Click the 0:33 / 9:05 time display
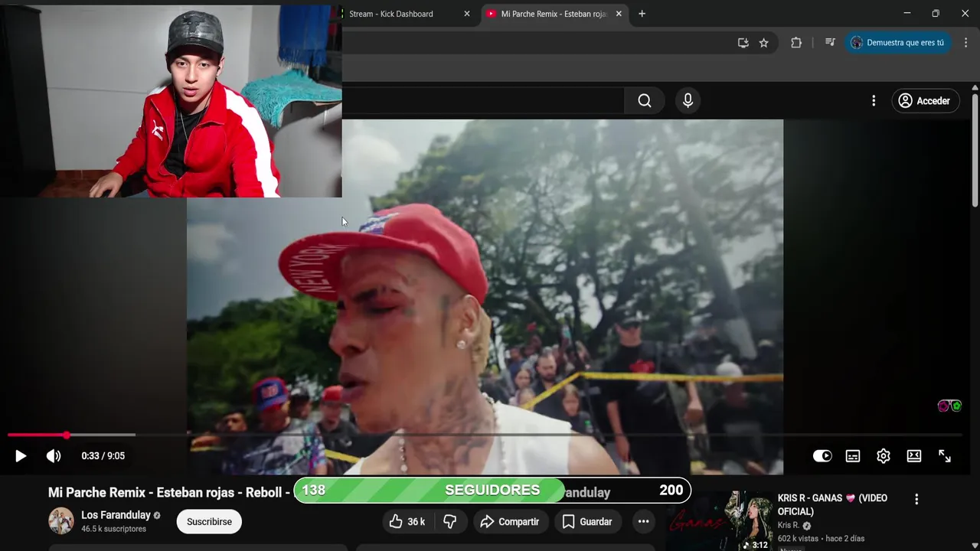Image resolution: width=980 pixels, height=551 pixels. pyautogui.click(x=103, y=456)
